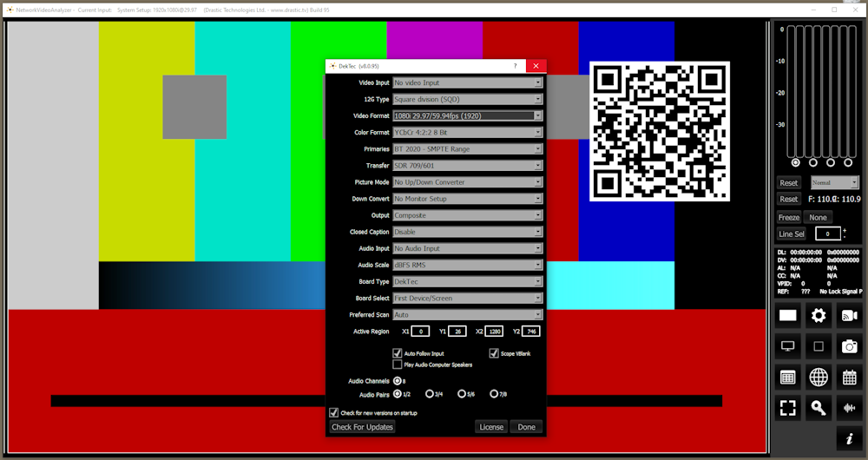Viewport: 868px width, 460px height.
Task: Open the table grid view icon
Action: pos(788,378)
